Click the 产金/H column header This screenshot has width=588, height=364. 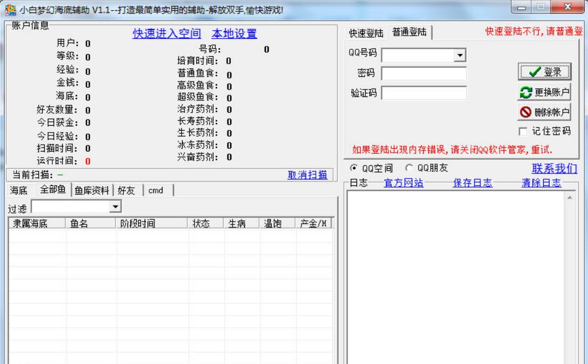[313, 223]
